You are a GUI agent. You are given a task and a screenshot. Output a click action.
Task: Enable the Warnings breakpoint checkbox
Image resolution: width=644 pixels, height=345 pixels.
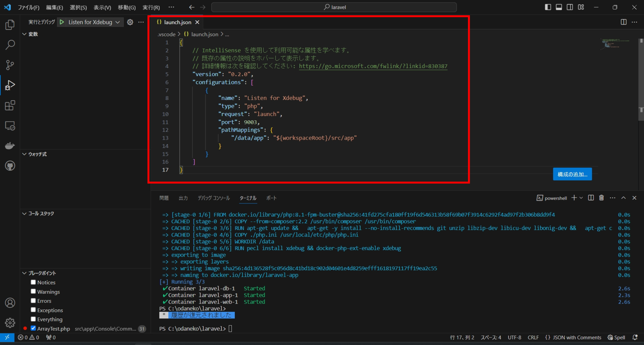click(33, 292)
